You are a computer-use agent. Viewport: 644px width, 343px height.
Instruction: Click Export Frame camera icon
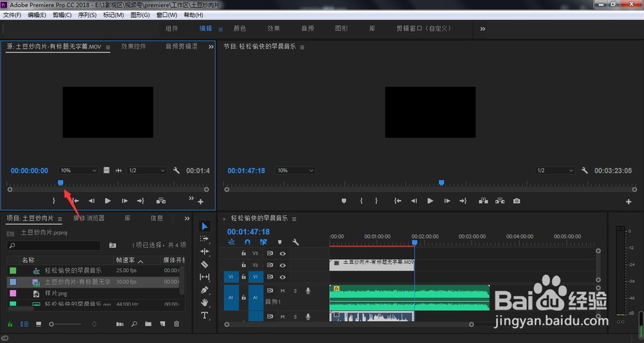pyautogui.click(x=516, y=201)
